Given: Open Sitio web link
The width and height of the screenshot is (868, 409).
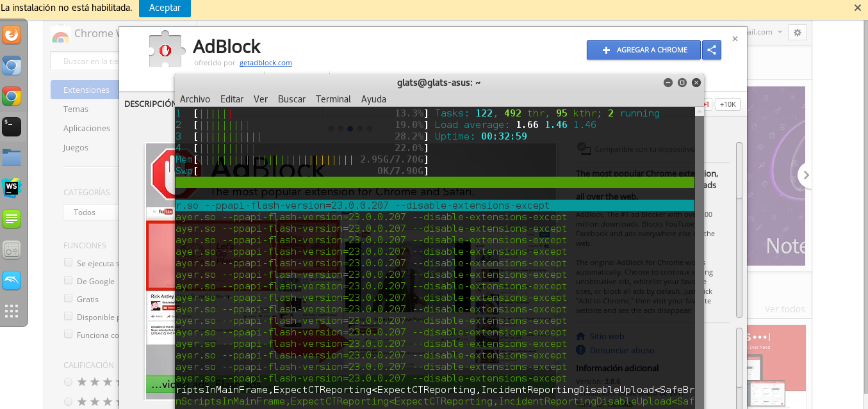Looking at the screenshot, I should pos(607,336).
